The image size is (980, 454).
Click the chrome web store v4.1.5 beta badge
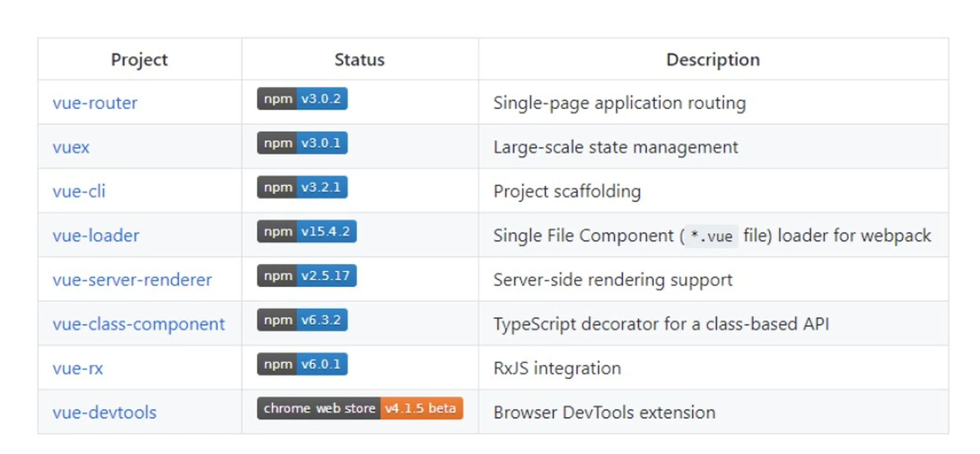(x=360, y=408)
